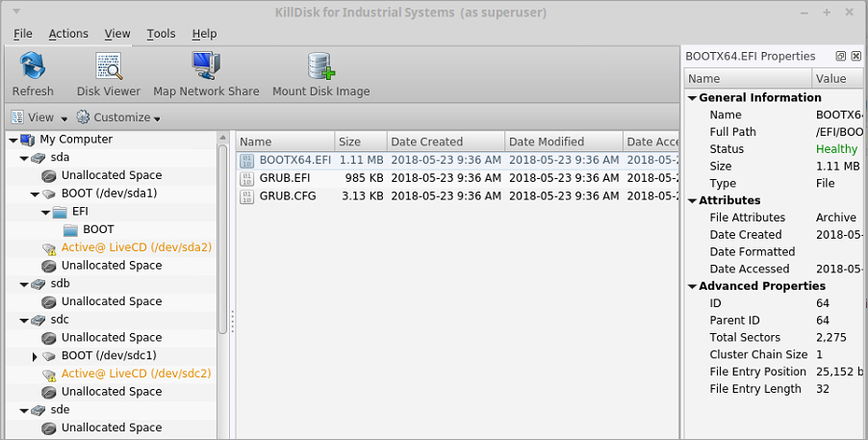This screenshot has width=868, height=440.
Task: Select BOOT (/dev/sdc1) volume
Action: pos(109,356)
